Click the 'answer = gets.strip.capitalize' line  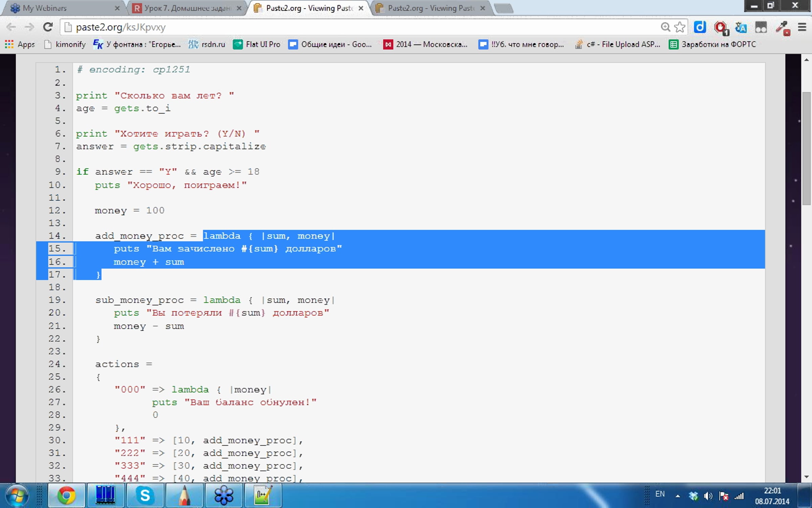pyautogui.click(x=171, y=147)
